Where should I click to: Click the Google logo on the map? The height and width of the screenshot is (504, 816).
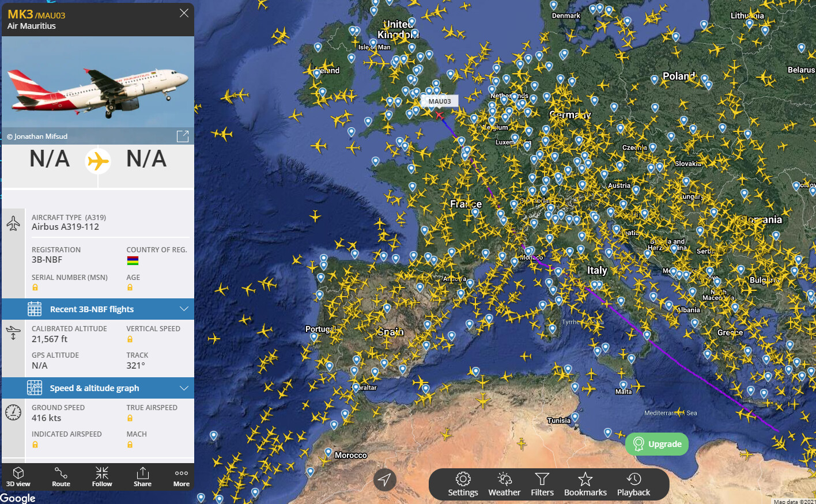click(x=18, y=498)
